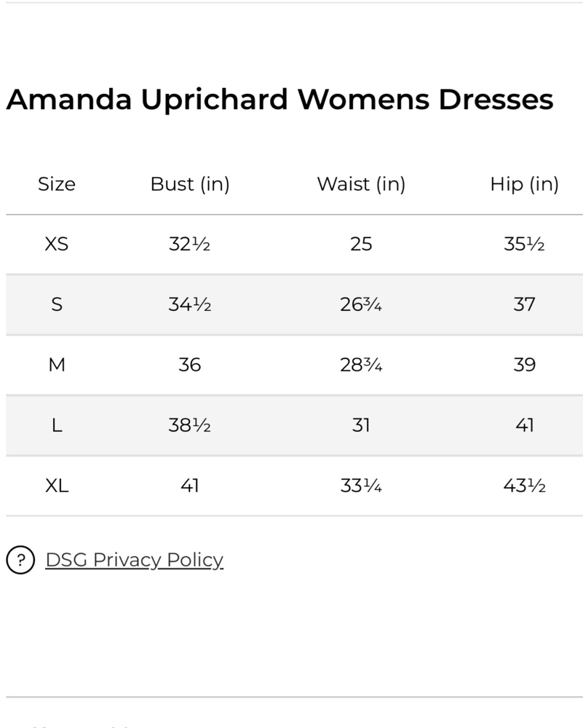Viewport: 583px width, 728px height.
Task: Click the XS waist value 25
Action: [x=361, y=244]
